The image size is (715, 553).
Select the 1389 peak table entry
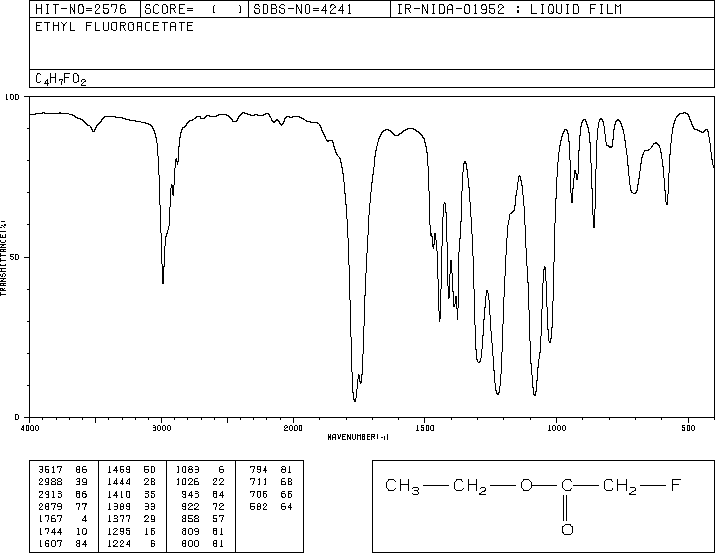[131, 506]
